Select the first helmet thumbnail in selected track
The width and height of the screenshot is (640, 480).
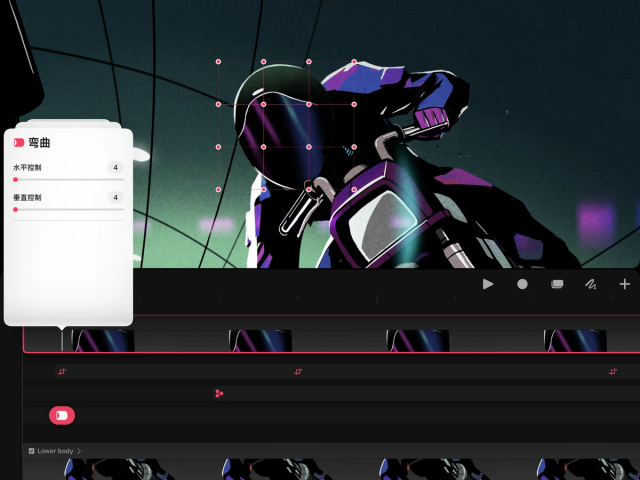[x=103, y=340]
